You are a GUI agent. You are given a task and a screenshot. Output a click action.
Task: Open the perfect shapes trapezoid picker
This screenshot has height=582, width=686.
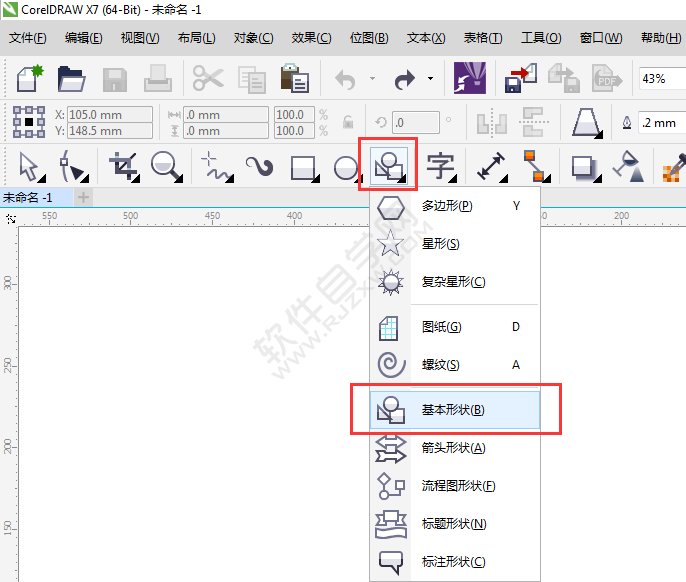587,123
